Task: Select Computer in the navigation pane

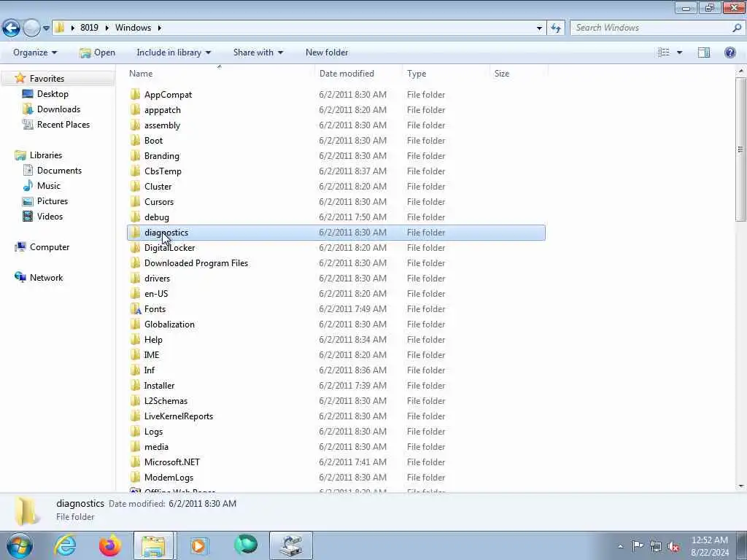Action: 50,247
